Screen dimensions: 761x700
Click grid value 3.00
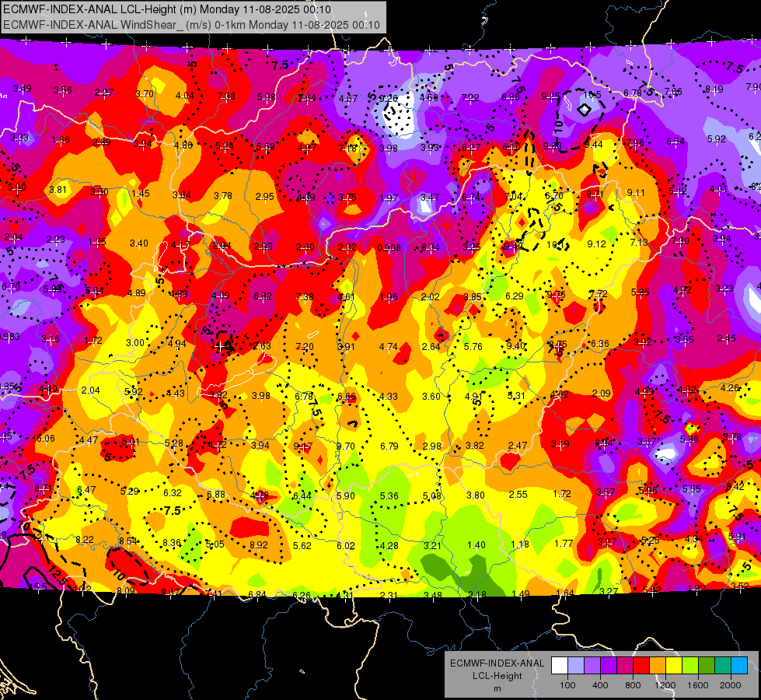click(x=135, y=342)
